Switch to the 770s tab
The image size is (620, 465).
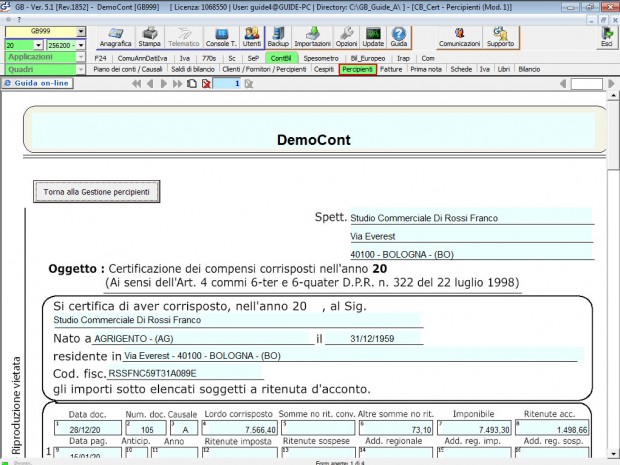pos(209,58)
